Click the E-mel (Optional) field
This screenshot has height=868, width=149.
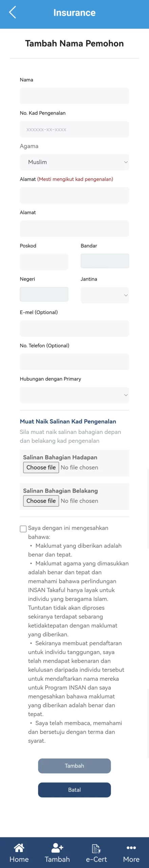[x=74, y=329]
